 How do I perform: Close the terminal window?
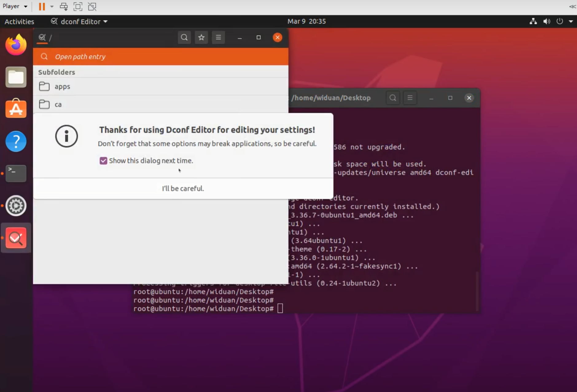point(469,98)
